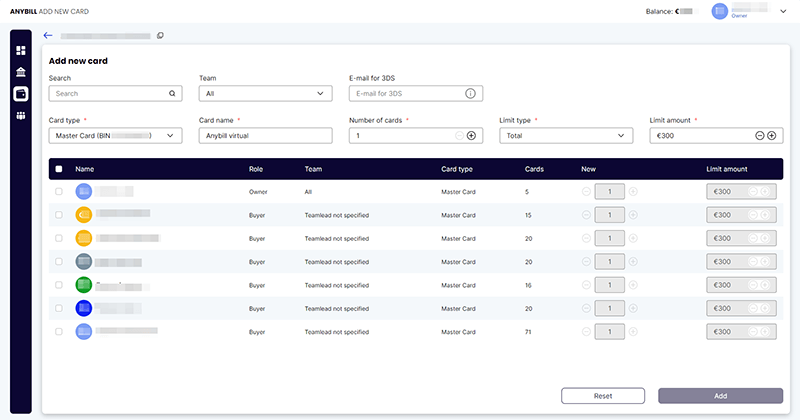Decrease top Limit amount with minus
The height and width of the screenshot is (420, 800).
tap(760, 136)
